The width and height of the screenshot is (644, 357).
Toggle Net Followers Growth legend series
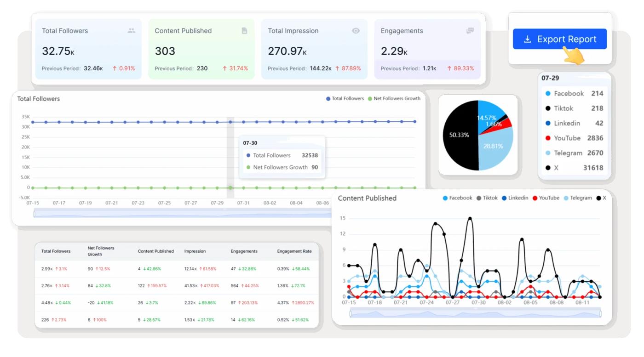pos(394,98)
